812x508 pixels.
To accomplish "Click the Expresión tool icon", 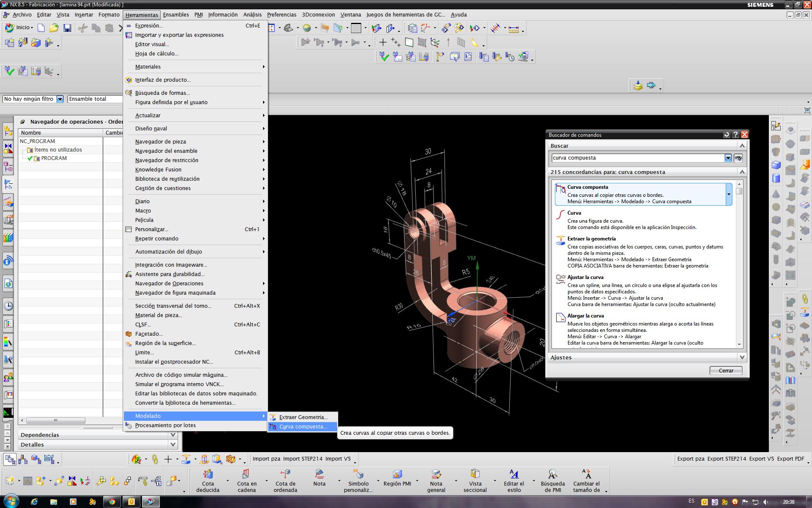I will 128,25.
